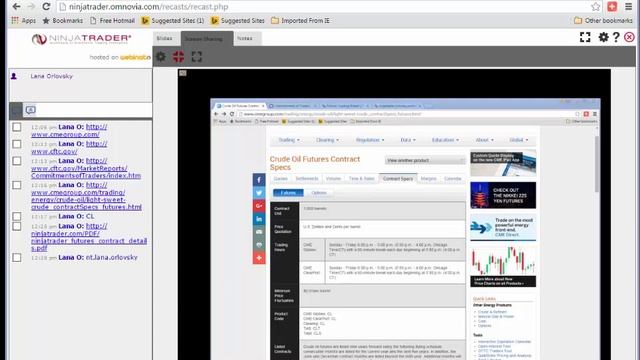Click the Chrome address bar URL

[x=149, y=7]
